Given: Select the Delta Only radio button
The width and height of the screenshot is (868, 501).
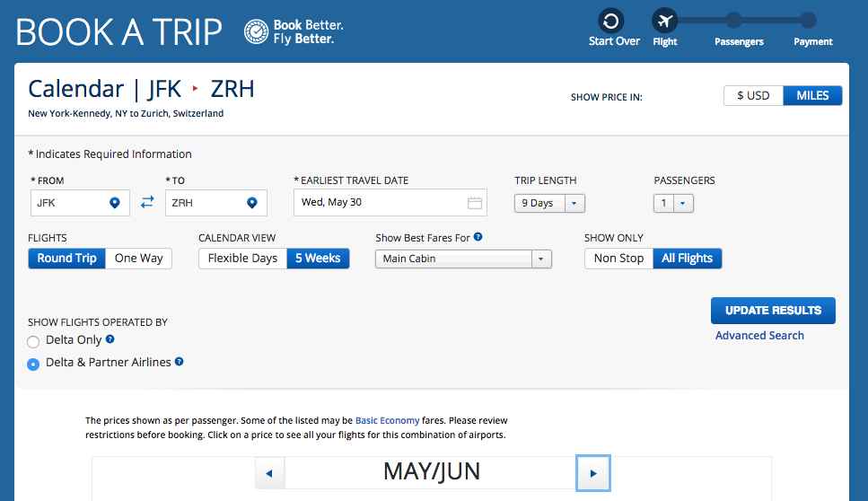Looking at the screenshot, I should pyautogui.click(x=34, y=341).
